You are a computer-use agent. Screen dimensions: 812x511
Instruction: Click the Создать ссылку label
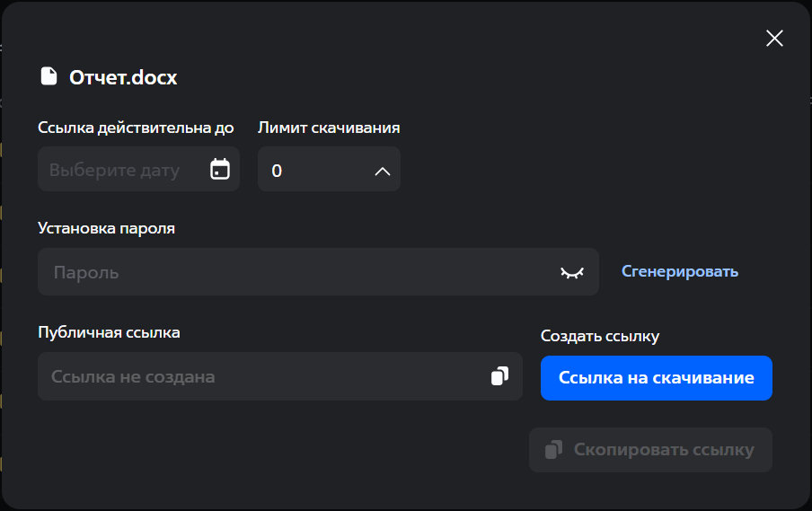coord(600,336)
